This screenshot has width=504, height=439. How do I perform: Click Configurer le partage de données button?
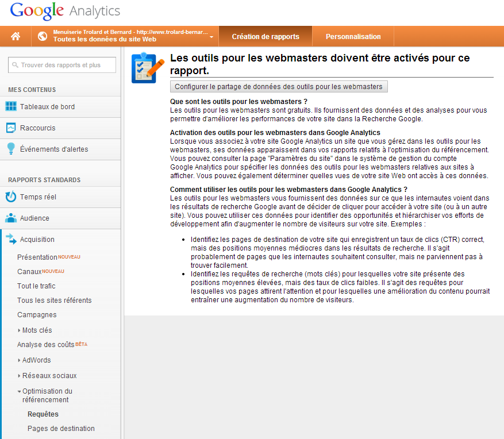279,86
